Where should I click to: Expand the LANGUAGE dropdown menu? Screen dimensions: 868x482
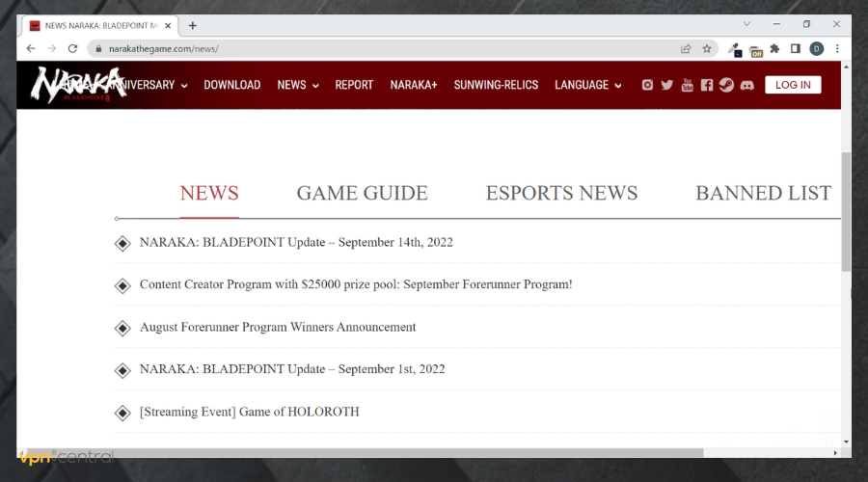tap(587, 85)
